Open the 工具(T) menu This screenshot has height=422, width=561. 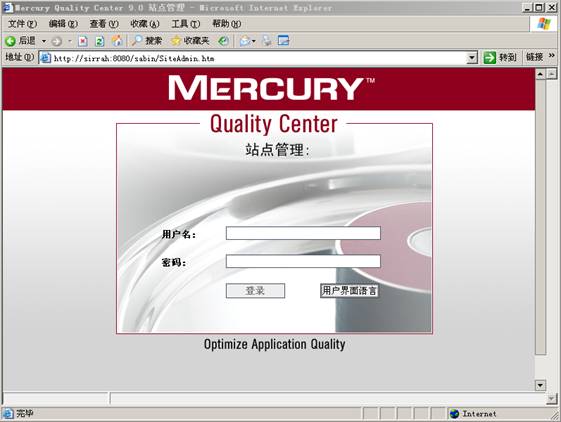point(185,24)
